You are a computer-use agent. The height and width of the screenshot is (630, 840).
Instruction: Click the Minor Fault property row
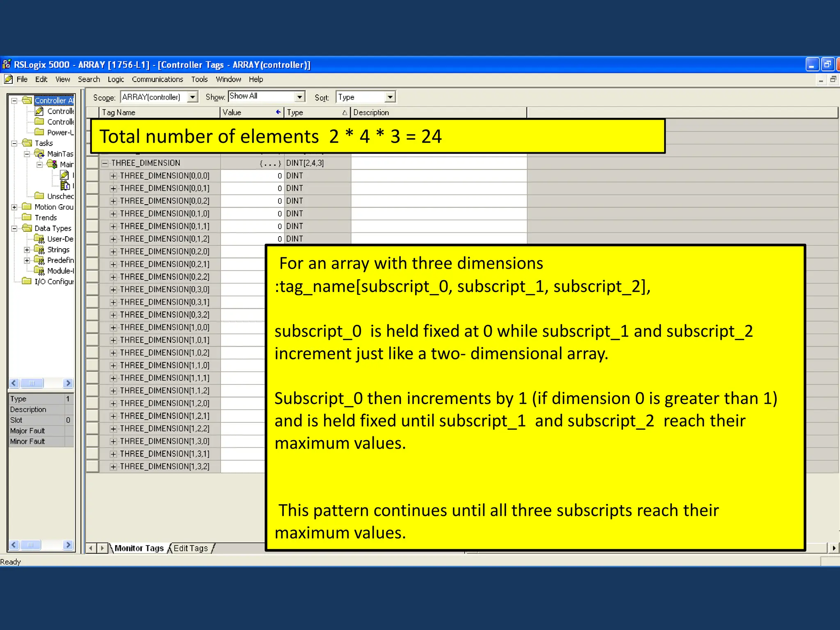[x=41, y=441]
